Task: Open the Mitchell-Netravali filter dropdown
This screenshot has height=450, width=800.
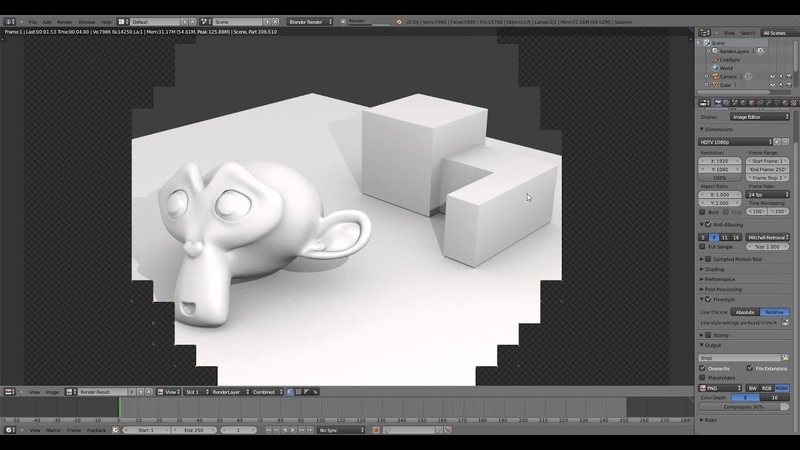Action: pos(767,237)
